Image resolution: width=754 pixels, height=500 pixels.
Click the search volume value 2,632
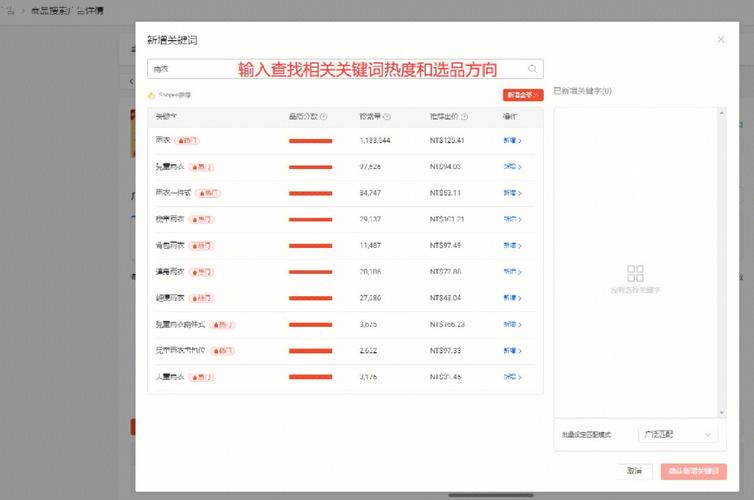pos(368,351)
